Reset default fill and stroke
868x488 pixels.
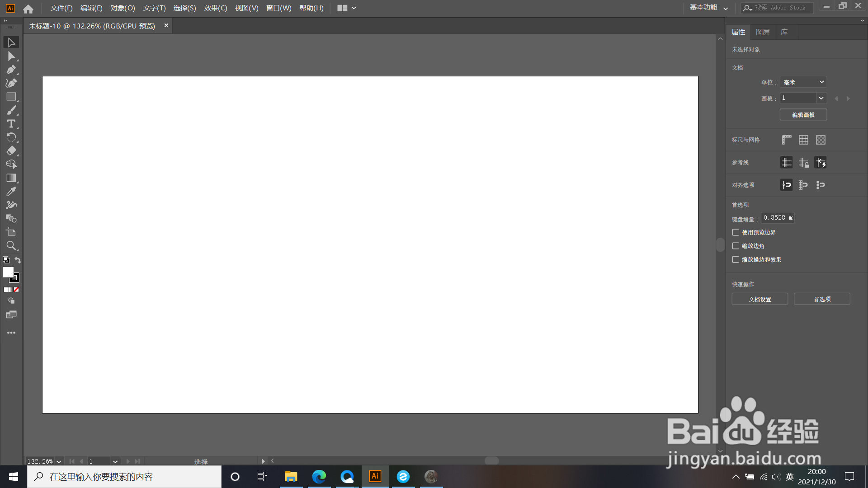pyautogui.click(x=6, y=260)
